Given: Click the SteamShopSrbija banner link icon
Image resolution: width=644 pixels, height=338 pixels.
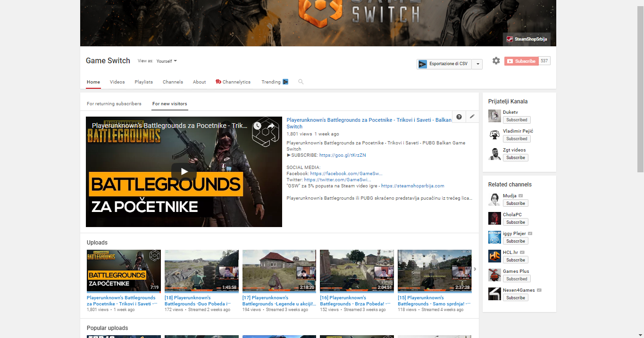Looking at the screenshot, I should click(x=509, y=39).
